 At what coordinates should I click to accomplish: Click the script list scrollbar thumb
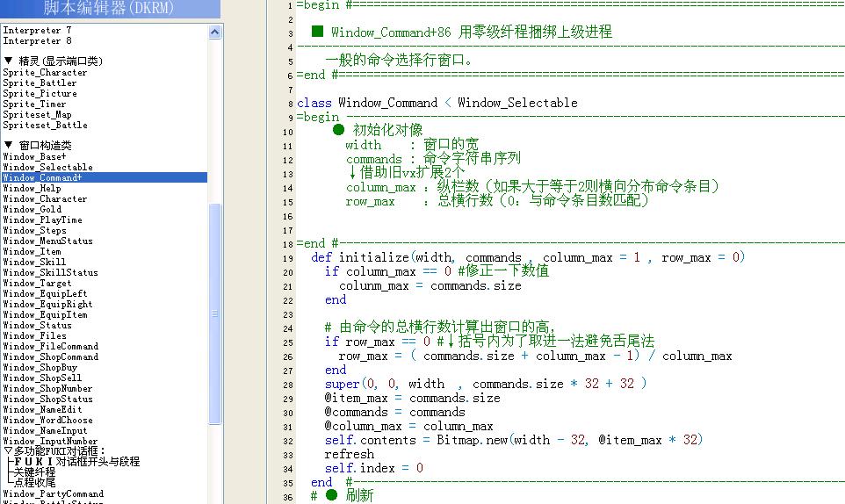214,313
